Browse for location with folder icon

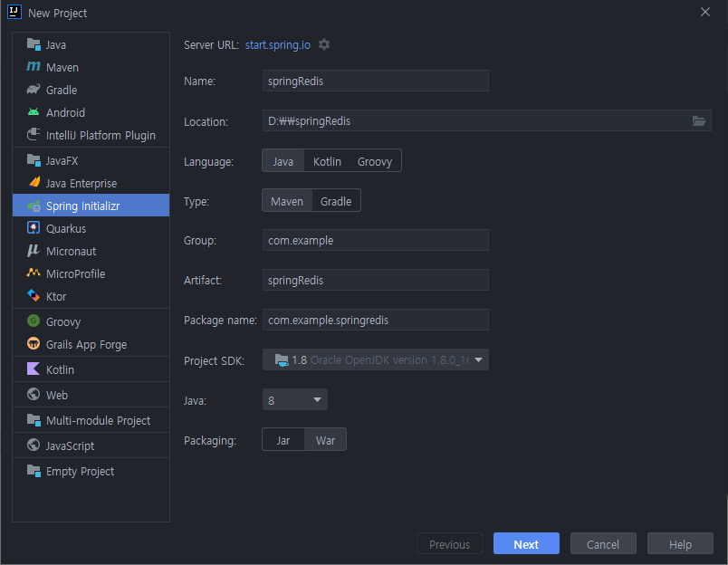coord(699,121)
